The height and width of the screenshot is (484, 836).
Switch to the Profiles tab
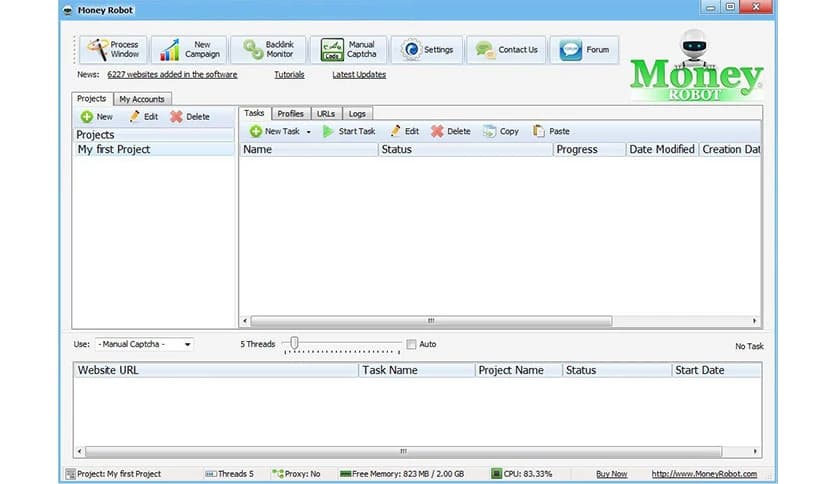(x=290, y=114)
